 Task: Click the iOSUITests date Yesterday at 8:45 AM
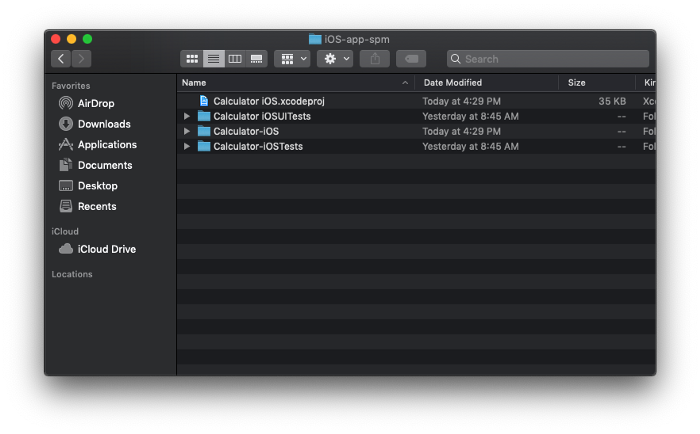coord(471,117)
